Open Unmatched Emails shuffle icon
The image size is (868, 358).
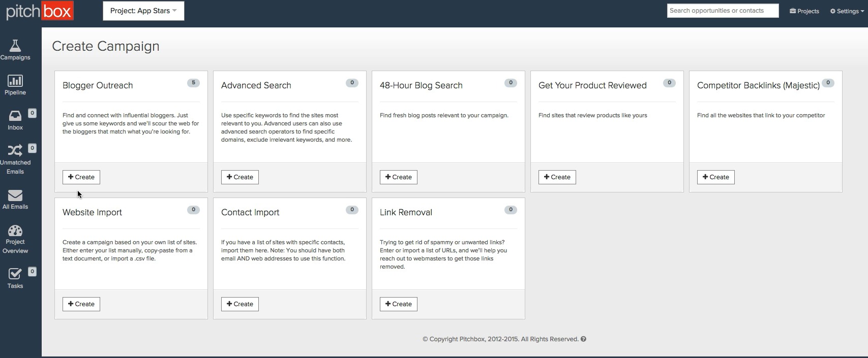(x=15, y=150)
